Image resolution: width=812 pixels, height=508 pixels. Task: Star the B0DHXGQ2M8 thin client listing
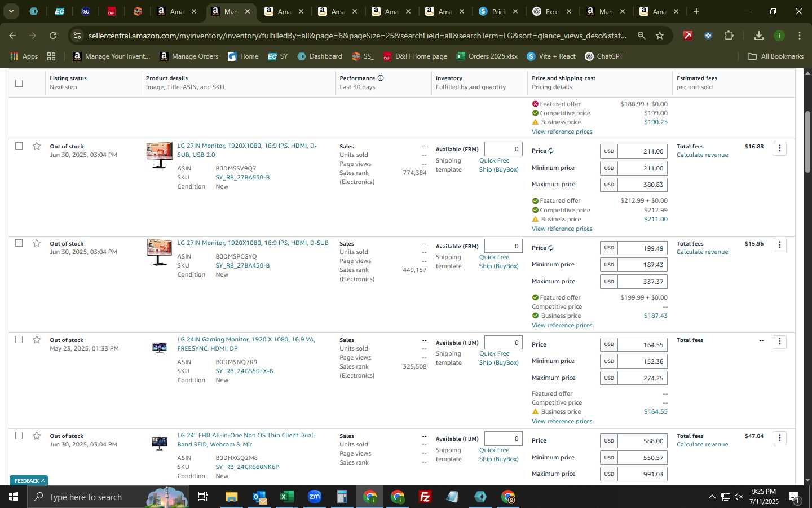(x=37, y=436)
